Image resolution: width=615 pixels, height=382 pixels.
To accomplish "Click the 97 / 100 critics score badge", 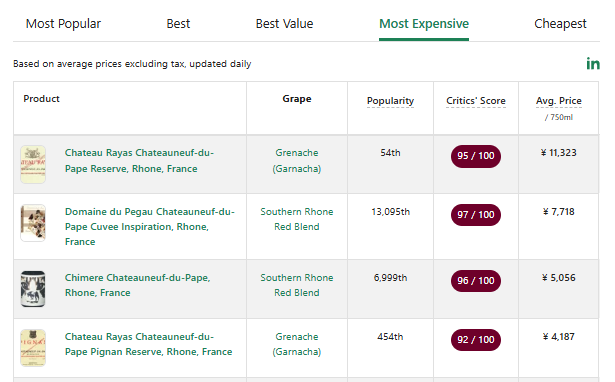I will tap(476, 215).
